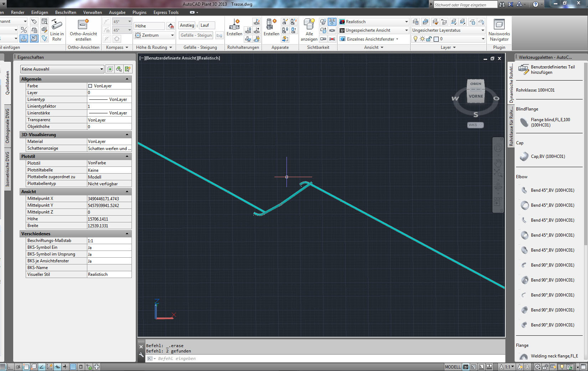The width and height of the screenshot is (588, 371).
Task: Click the layer lightbulb on/off icon
Action: pyautogui.click(x=415, y=39)
